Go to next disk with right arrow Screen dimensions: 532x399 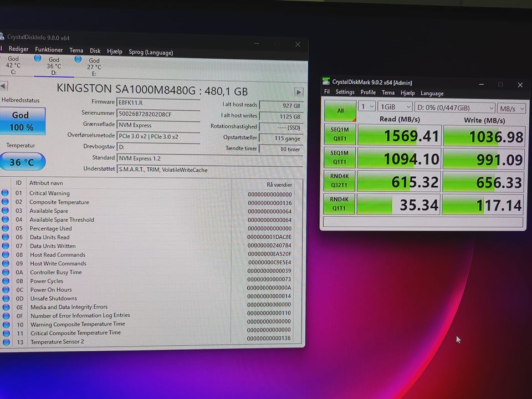click(299, 92)
